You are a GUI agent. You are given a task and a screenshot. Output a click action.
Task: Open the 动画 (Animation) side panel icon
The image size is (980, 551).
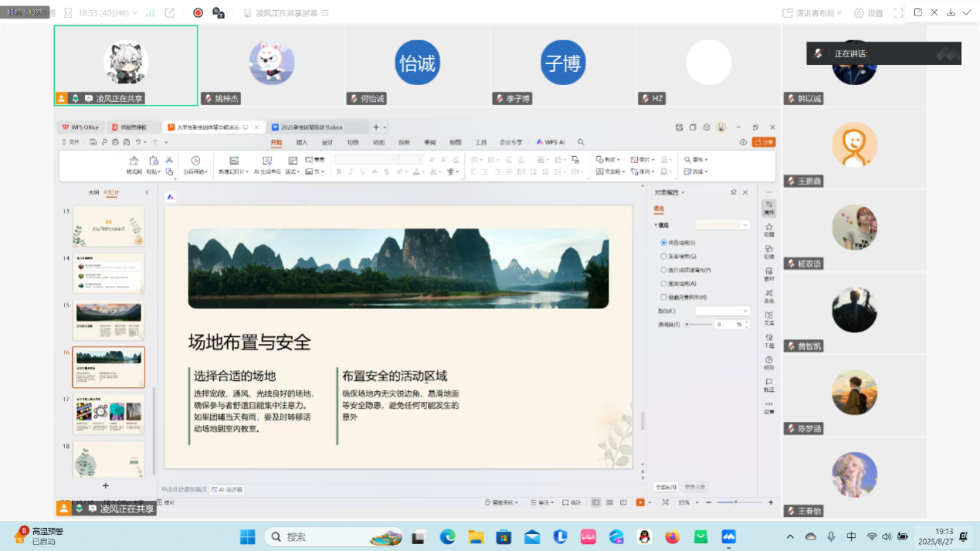[769, 229]
